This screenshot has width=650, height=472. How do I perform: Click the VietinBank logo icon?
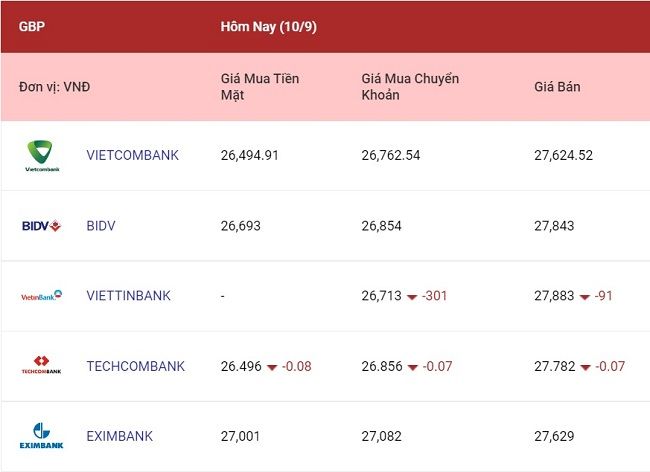pos(41,296)
